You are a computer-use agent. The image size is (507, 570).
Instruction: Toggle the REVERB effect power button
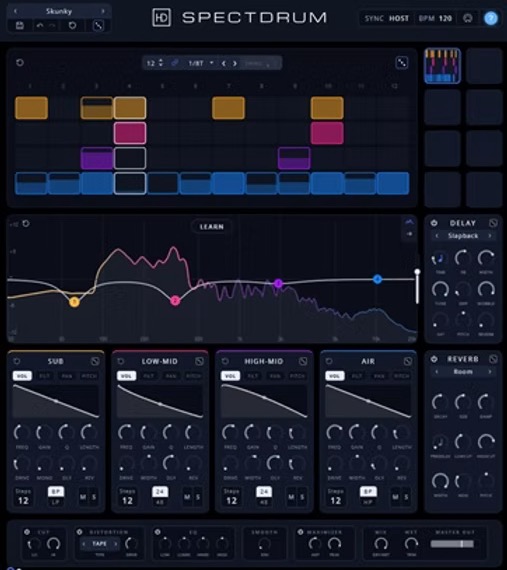tap(434, 359)
